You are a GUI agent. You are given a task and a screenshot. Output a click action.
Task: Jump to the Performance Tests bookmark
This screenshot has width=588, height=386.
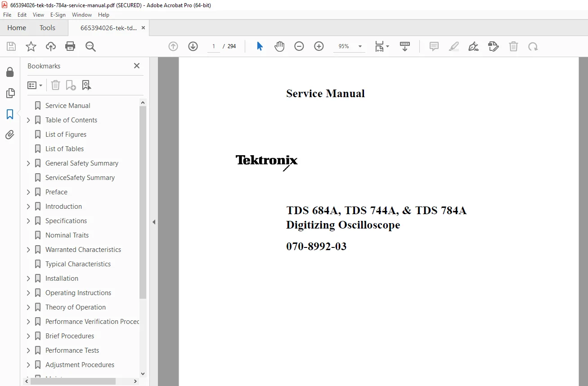point(72,350)
